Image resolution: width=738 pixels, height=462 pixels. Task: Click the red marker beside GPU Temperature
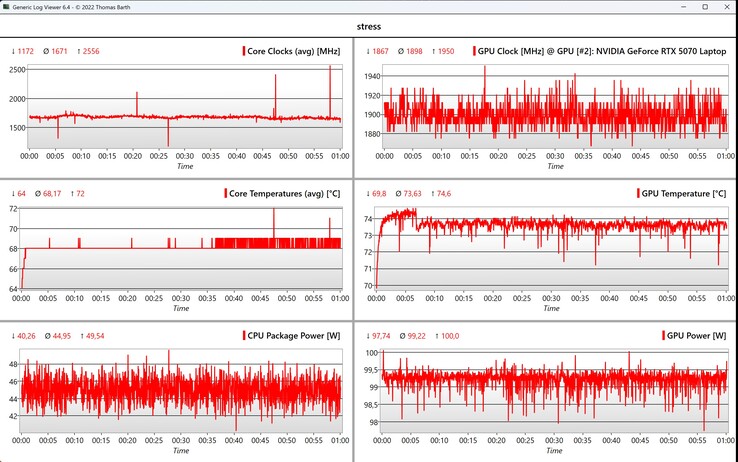tap(638, 193)
